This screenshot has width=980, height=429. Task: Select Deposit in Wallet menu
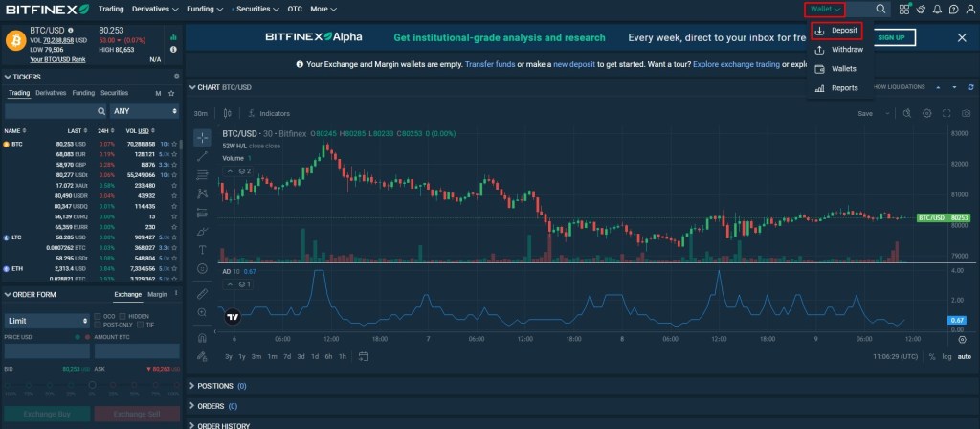(x=836, y=30)
